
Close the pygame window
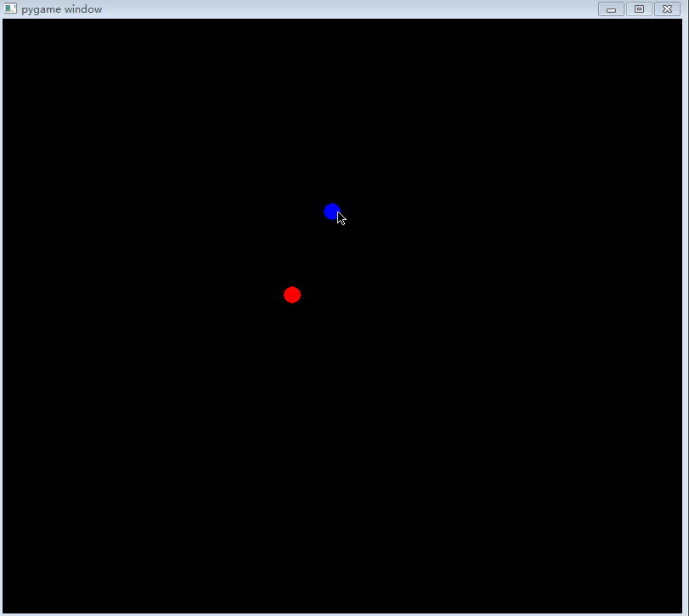[x=667, y=9]
